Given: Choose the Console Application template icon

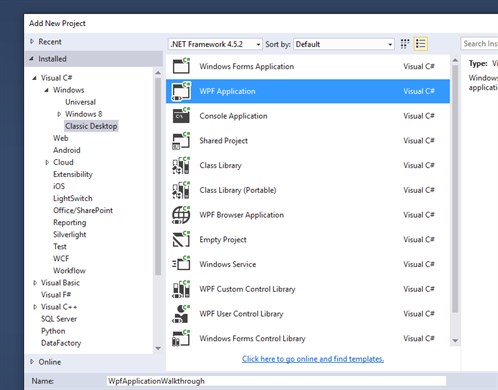Looking at the screenshot, I should (x=181, y=116).
